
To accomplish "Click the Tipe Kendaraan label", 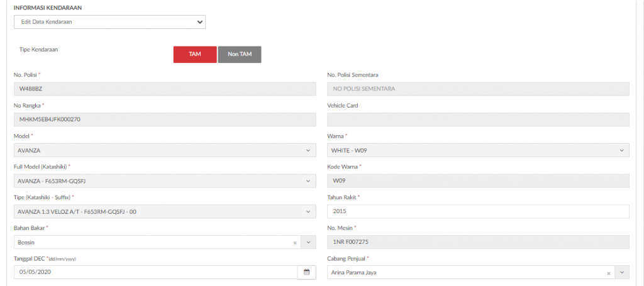I will (38, 49).
